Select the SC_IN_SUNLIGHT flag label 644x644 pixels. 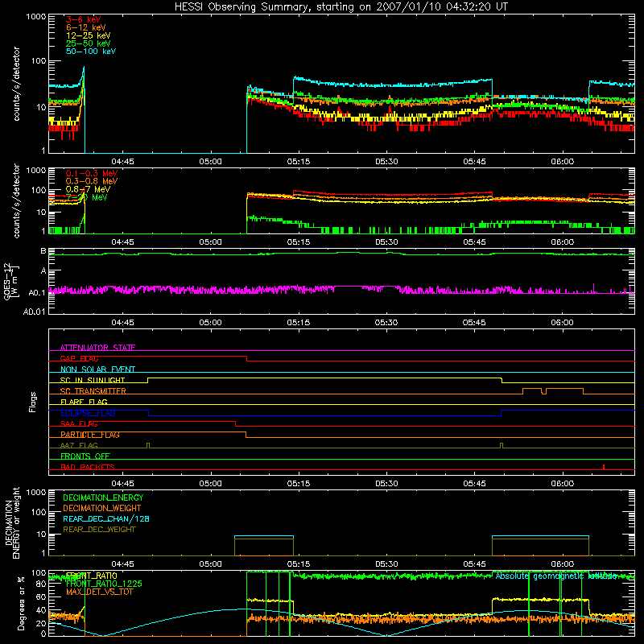[93, 380]
